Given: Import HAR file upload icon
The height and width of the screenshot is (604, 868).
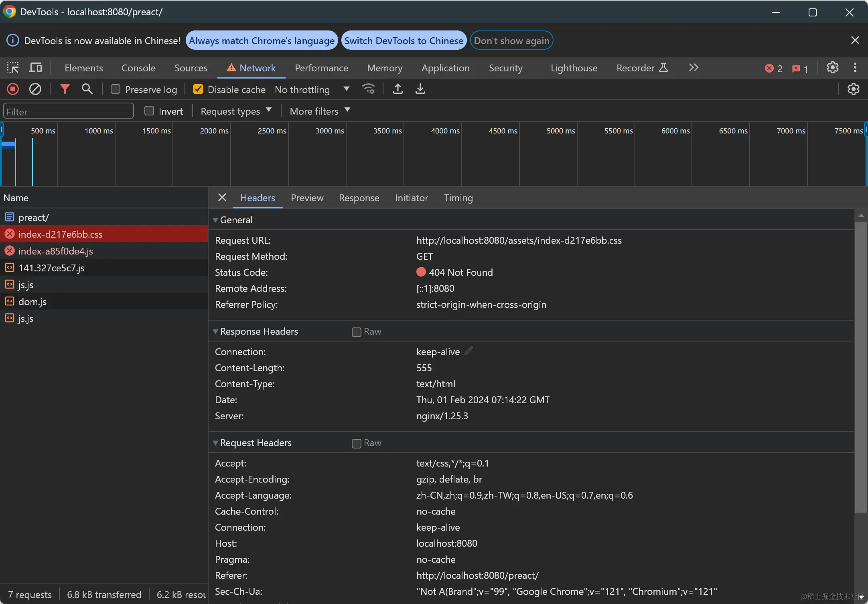Looking at the screenshot, I should click(x=397, y=89).
